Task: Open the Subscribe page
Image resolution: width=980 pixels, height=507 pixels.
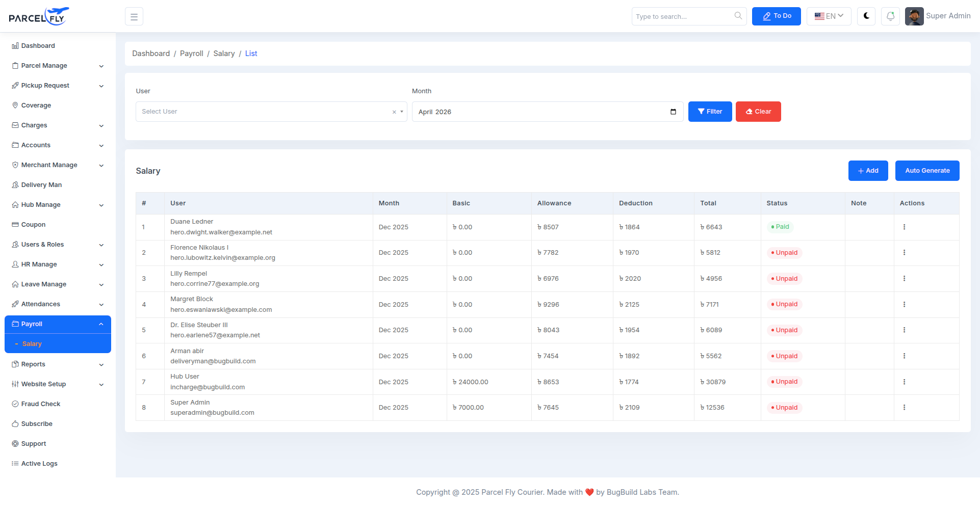Action: tap(36, 423)
